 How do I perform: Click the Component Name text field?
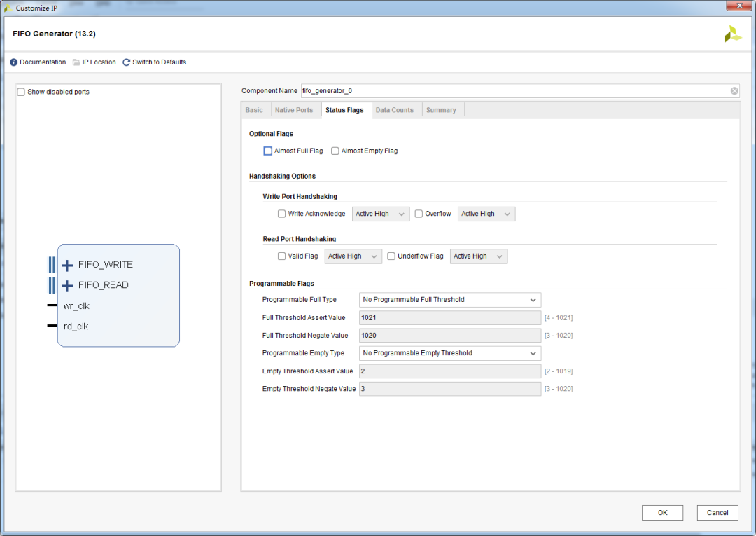pyautogui.click(x=514, y=91)
